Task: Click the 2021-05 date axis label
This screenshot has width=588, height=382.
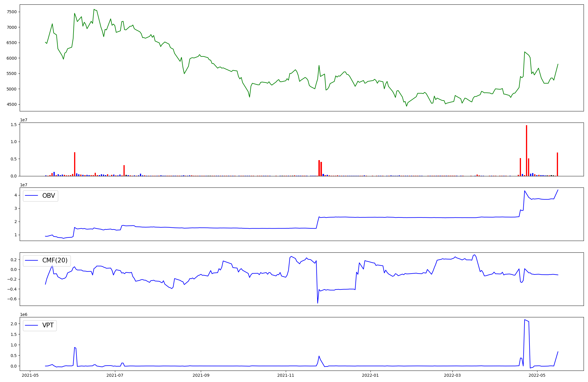Action: pyautogui.click(x=30, y=375)
